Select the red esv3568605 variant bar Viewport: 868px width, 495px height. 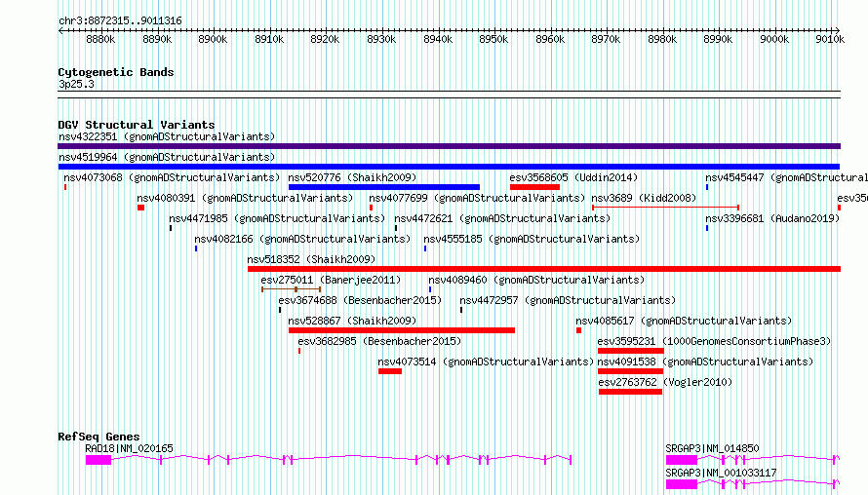[x=534, y=187]
